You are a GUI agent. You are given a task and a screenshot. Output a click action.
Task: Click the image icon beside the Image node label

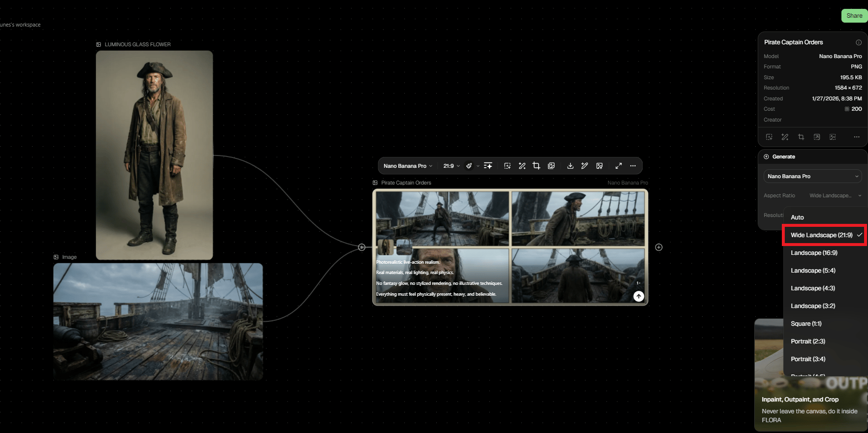56,257
